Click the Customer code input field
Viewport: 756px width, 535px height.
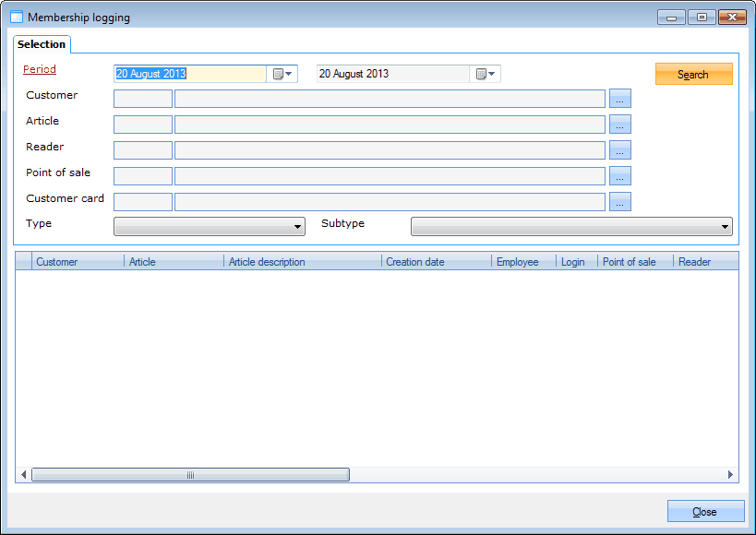click(143, 99)
